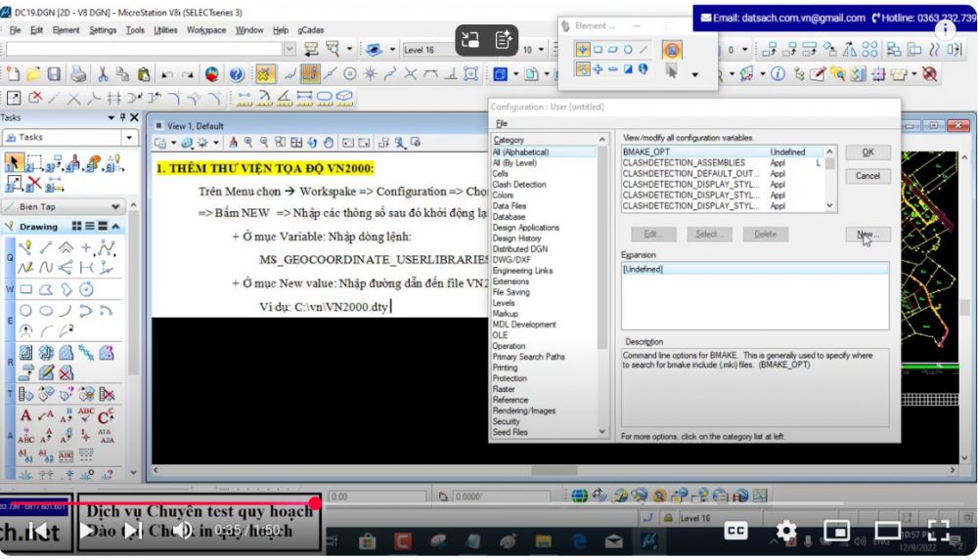Open the Configuration dialog File menu
978x560 pixels.
(x=502, y=123)
